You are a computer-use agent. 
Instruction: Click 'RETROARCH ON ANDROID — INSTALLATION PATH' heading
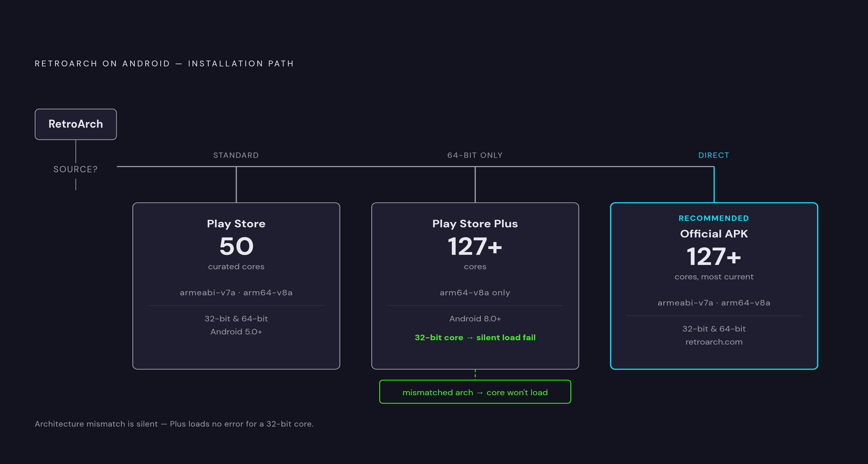[164, 63]
